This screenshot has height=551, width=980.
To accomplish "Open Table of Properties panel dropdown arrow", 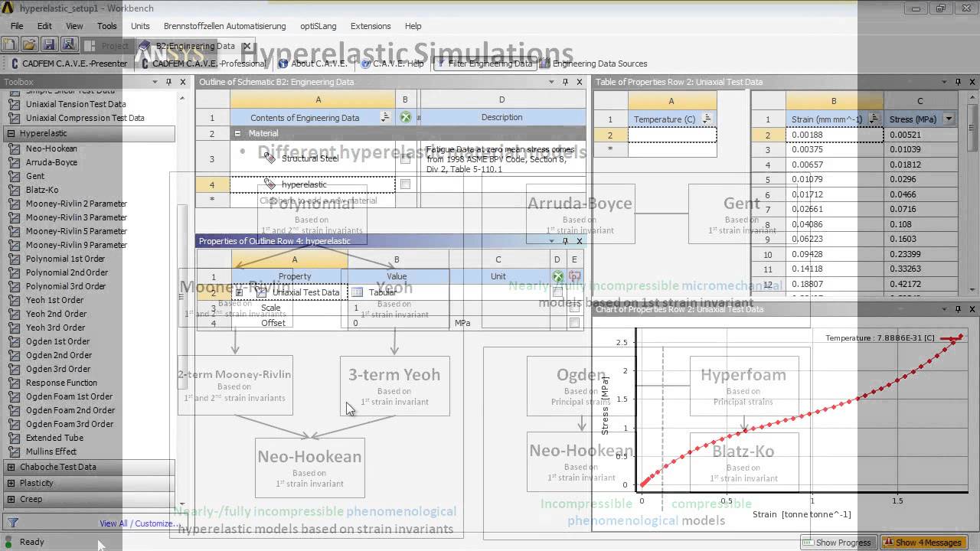I will click(x=945, y=82).
